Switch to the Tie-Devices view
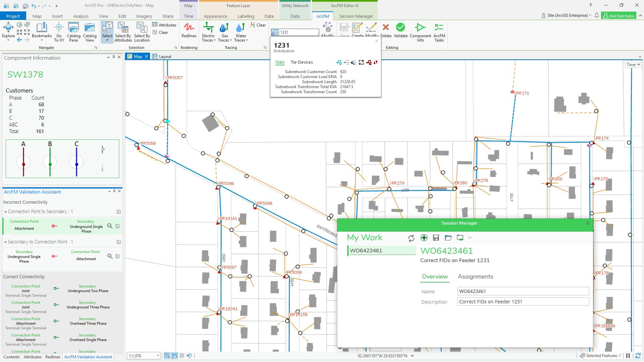 pyautogui.click(x=301, y=62)
